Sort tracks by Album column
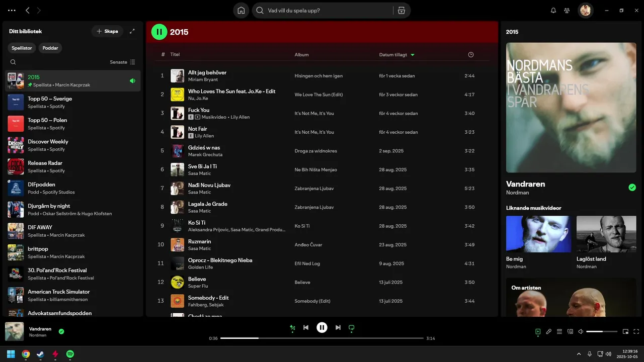Viewport: 644px width, 362px height. [302, 55]
